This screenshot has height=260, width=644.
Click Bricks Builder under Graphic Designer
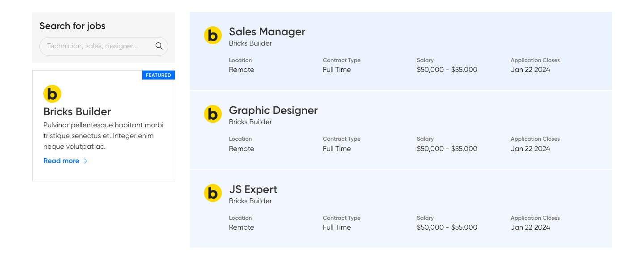coord(250,122)
